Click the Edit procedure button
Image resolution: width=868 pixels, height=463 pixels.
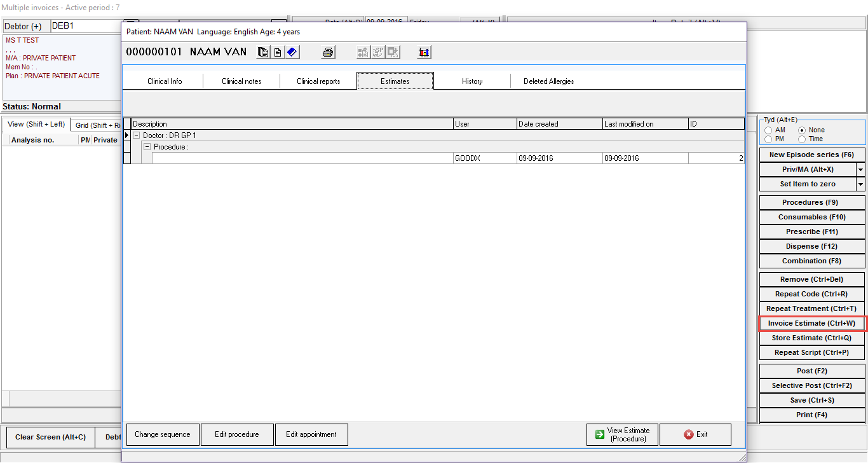[237, 434]
